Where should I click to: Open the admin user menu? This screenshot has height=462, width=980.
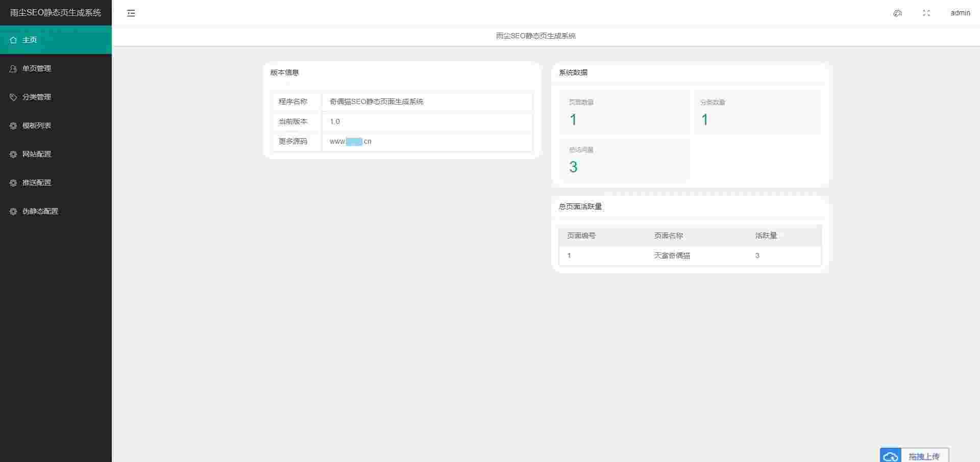[x=960, y=13]
